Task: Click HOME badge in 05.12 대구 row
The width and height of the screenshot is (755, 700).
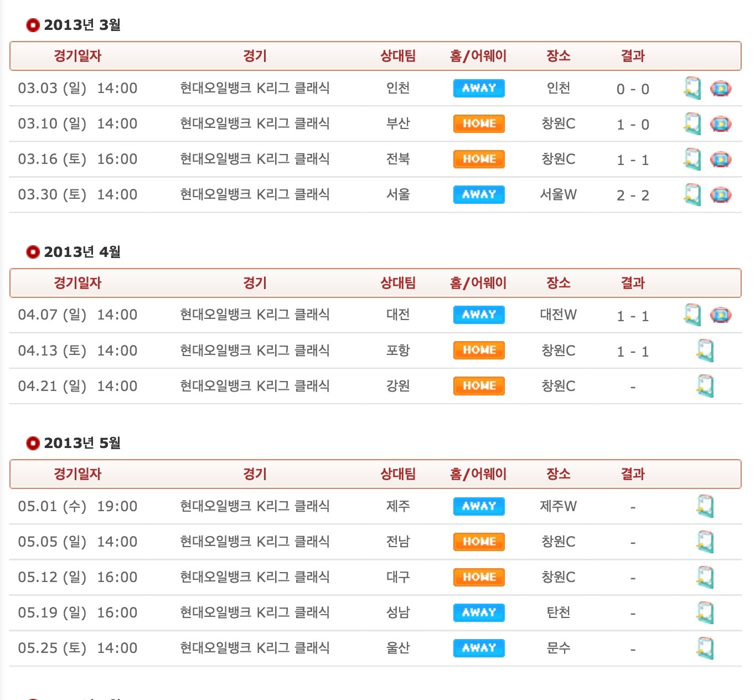Action: (x=479, y=577)
